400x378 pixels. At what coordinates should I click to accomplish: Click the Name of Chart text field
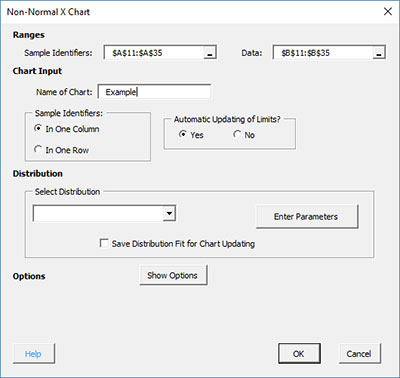154,92
